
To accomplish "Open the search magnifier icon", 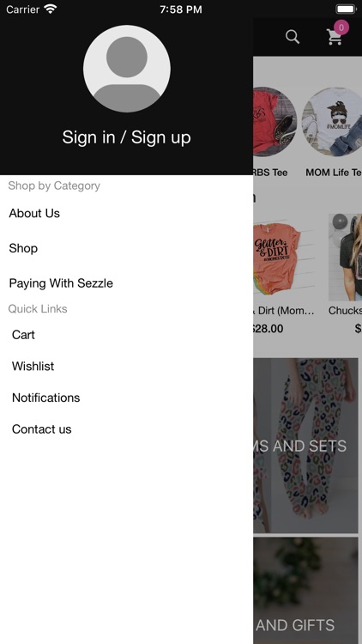I will point(293,37).
